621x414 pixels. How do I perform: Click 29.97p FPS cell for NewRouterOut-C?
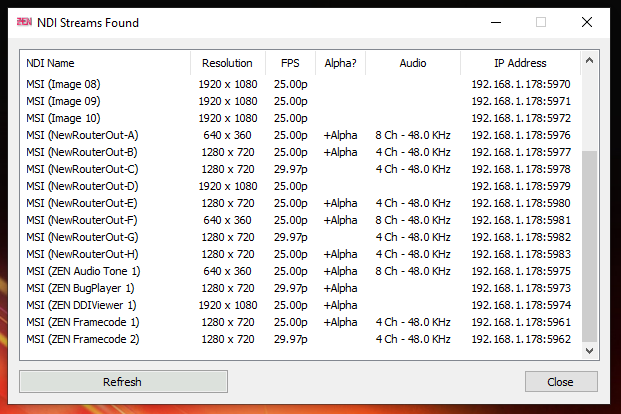(290, 169)
